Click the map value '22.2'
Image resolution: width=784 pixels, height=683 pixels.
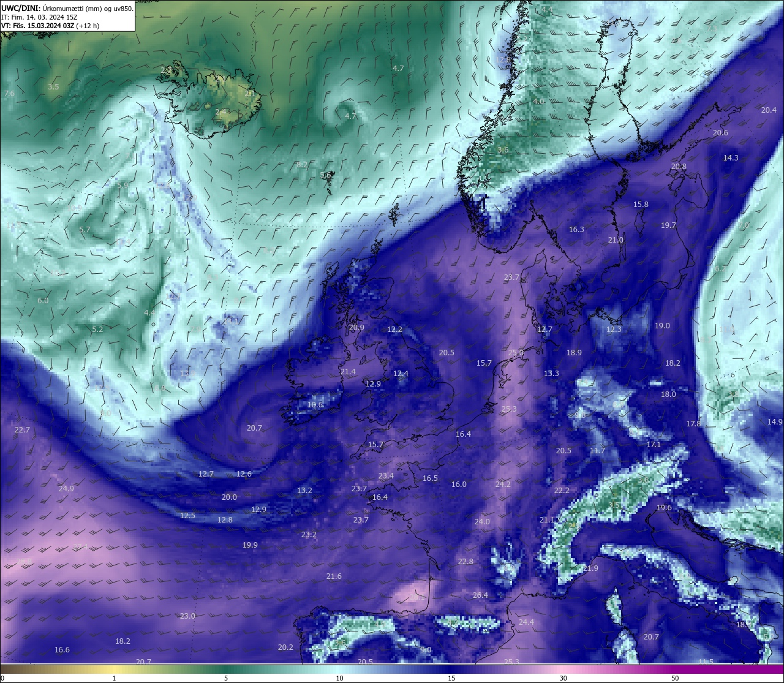562,491
